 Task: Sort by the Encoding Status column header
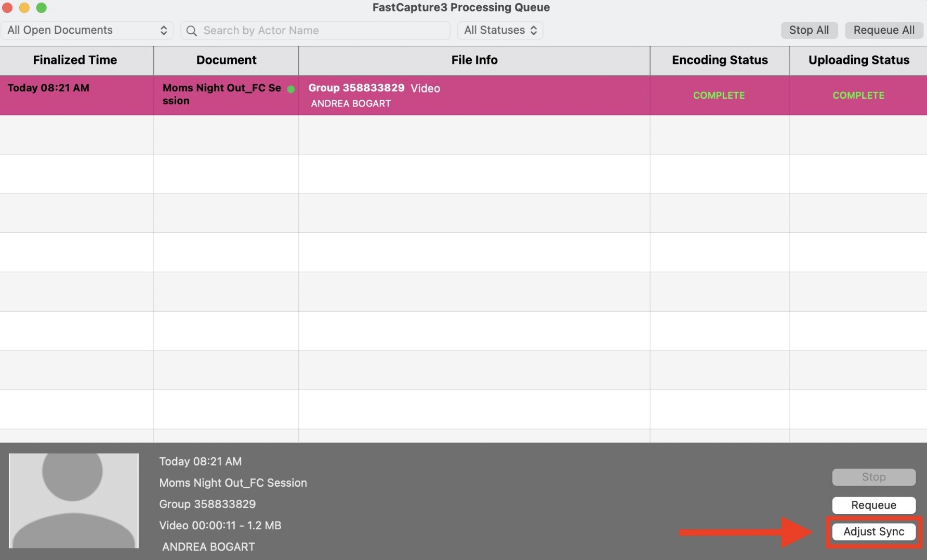pos(719,60)
